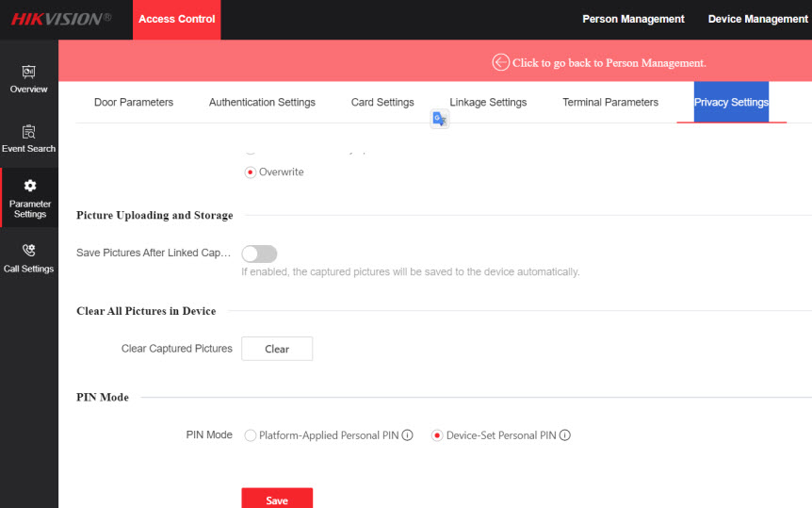Image resolution: width=812 pixels, height=508 pixels.
Task: Open the Overview sidebar icon
Action: pyautogui.click(x=28, y=72)
